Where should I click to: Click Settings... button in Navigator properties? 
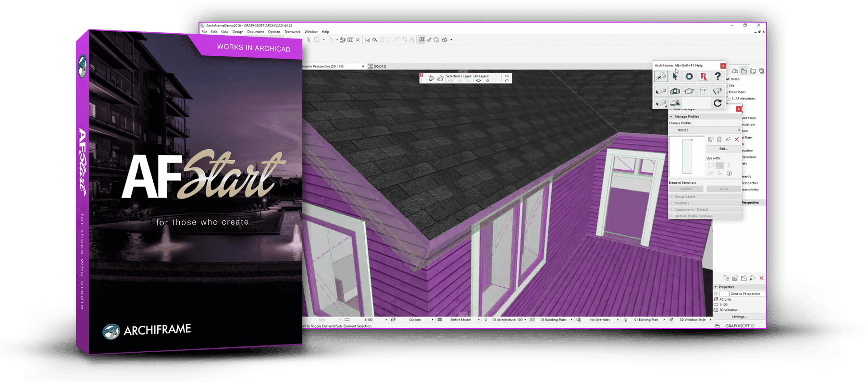[x=739, y=317]
